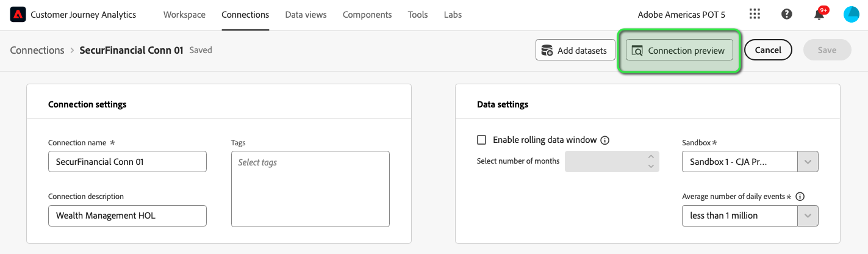Click the Add datasets button
Screen dimensions: 868x254
pos(575,50)
